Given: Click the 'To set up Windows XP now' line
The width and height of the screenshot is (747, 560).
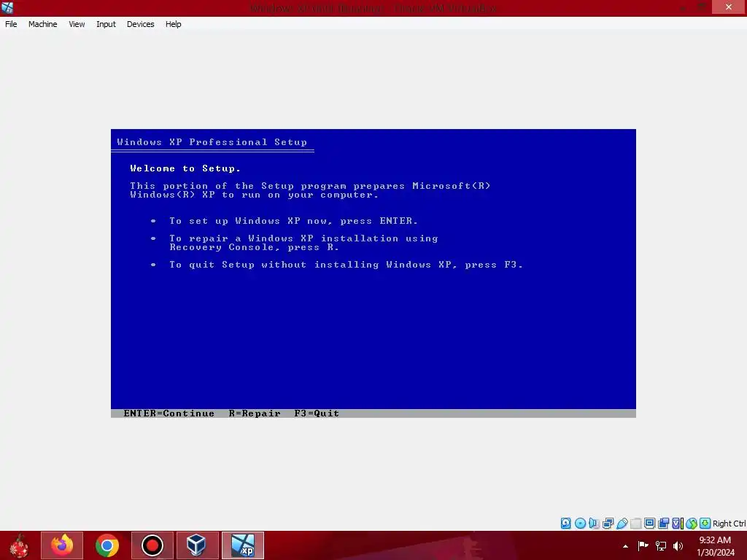Looking at the screenshot, I should pyautogui.click(x=293, y=221).
